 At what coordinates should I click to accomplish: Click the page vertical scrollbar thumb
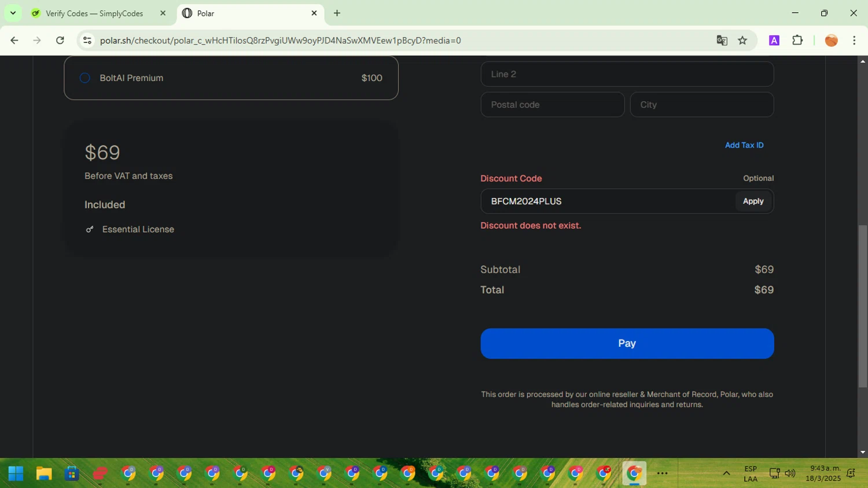pos(863,306)
